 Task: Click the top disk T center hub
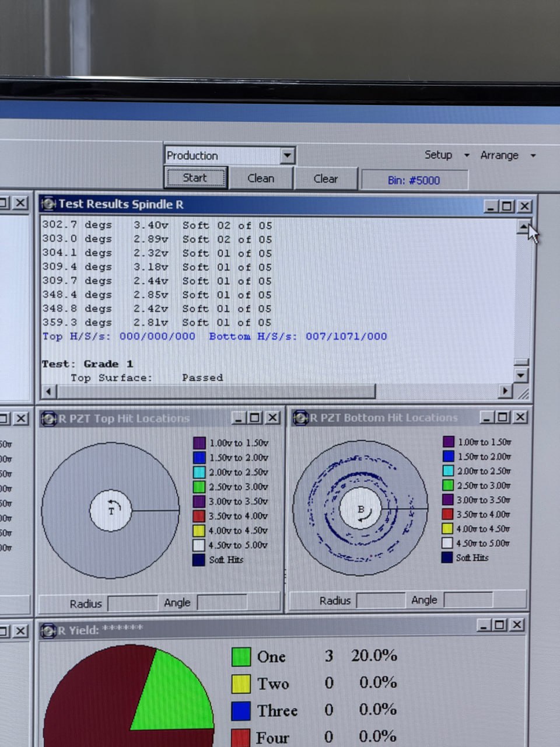pyautogui.click(x=111, y=511)
